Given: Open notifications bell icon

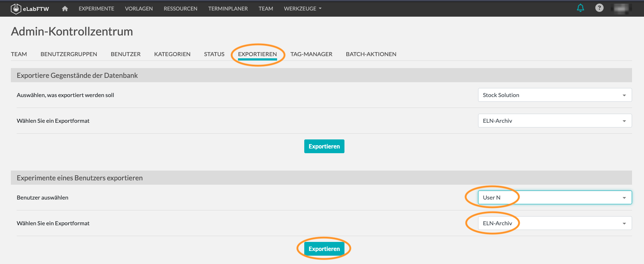Looking at the screenshot, I should click(x=580, y=8).
